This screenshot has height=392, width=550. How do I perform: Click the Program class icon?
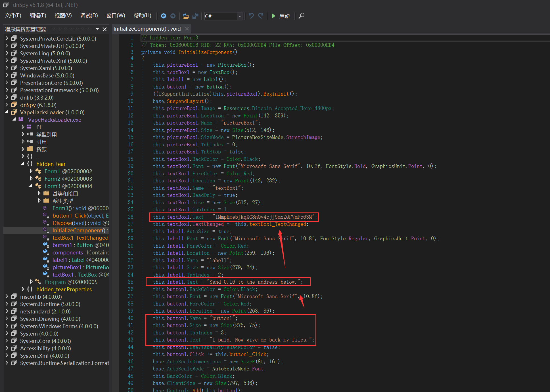(38, 282)
